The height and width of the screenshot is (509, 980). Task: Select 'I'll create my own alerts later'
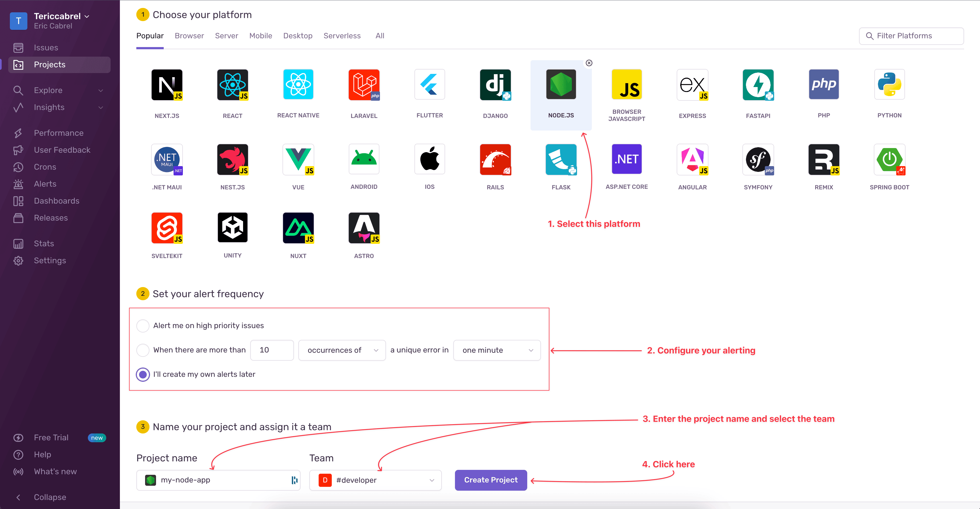click(143, 374)
